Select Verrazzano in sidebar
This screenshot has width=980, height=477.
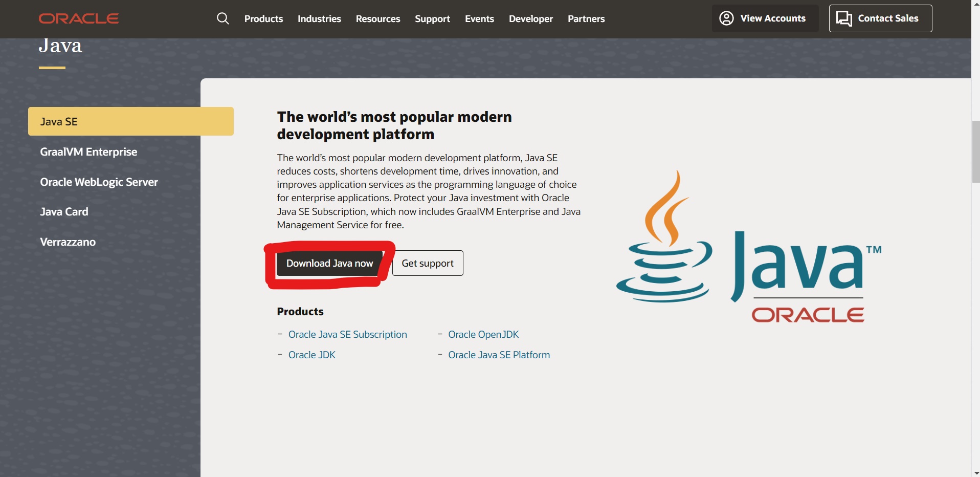68,242
